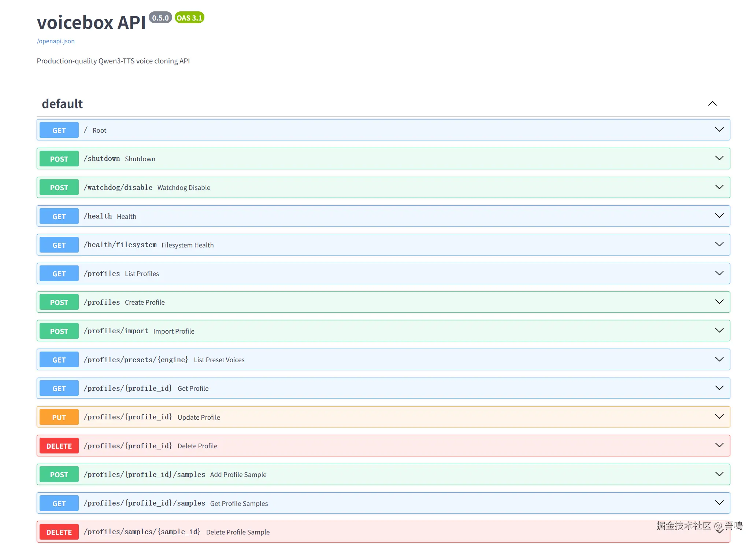The height and width of the screenshot is (544, 756).
Task: Open the Get Profile Samples endpoint row
Action: (383, 503)
